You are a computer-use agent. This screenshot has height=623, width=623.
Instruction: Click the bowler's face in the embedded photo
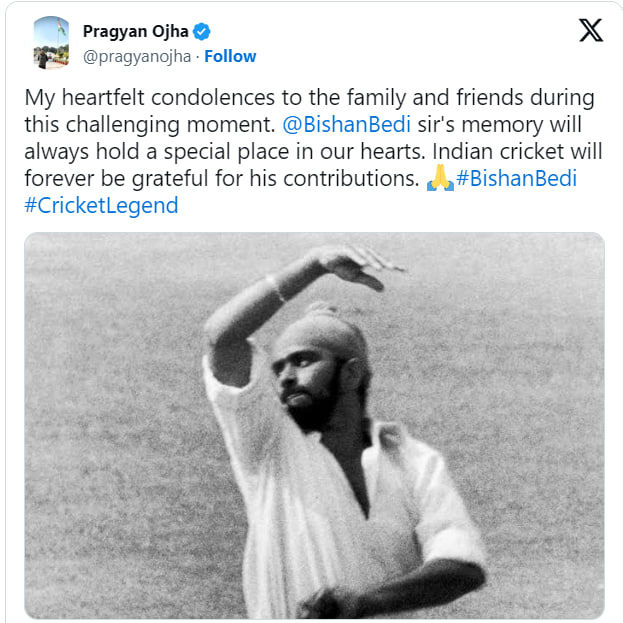(x=308, y=379)
